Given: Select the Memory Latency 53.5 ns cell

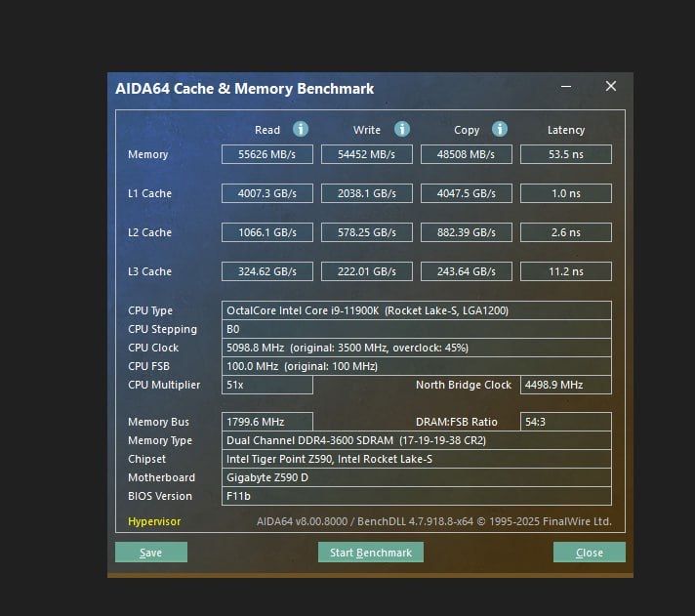Looking at the screenshot, I should click(566, 154).
